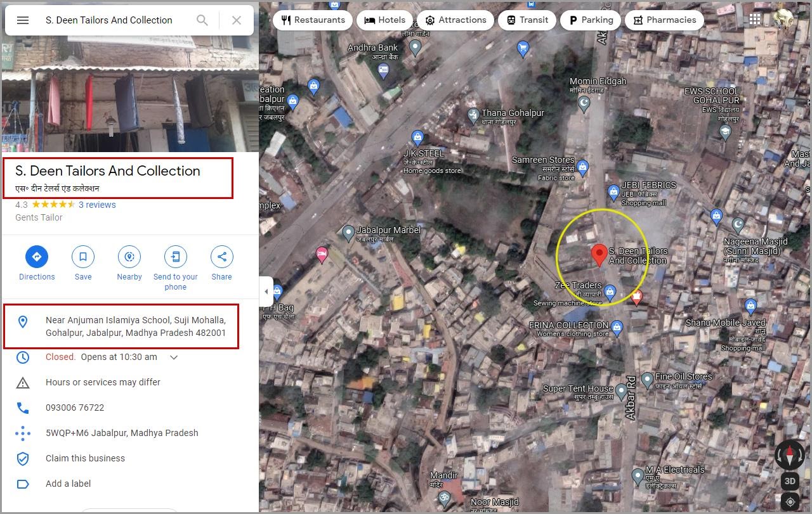Screen dimensions: 812x514
Task: Select Thana Gohalpur map marker
Action: coord(473,116)
